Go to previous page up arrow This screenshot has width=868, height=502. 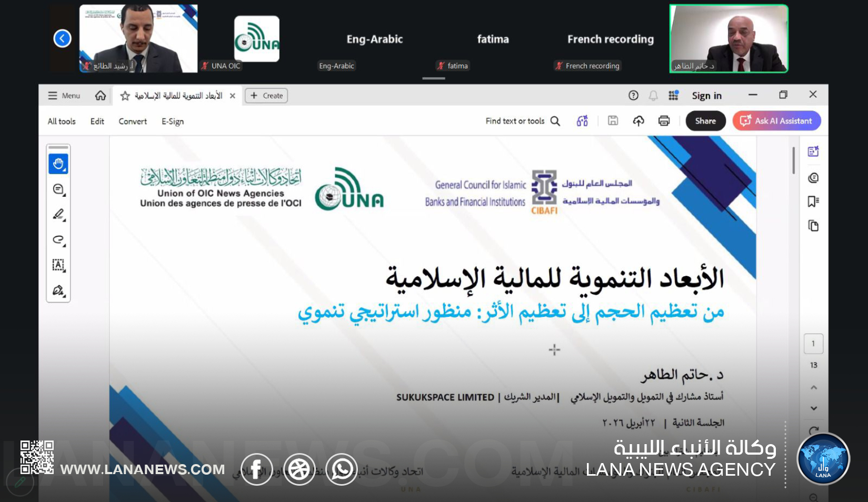[x=814, y=387]
